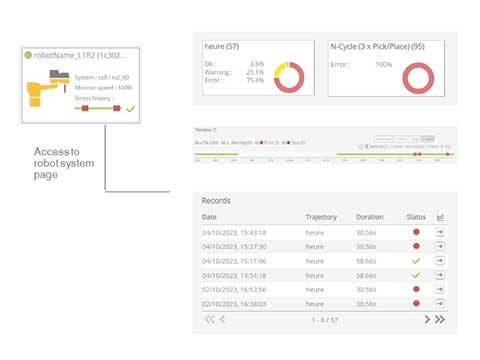
Task: Click error status dot for 16:38:03 record
Action: click(x=416, y=303)
